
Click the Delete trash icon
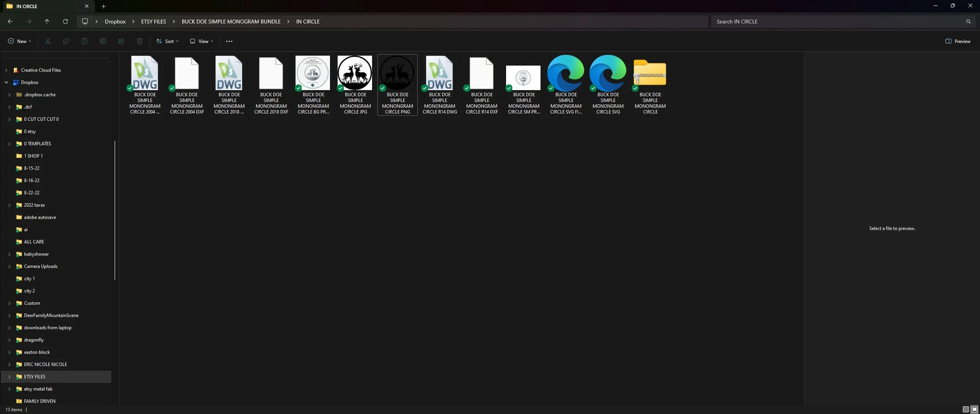click(x=140, y=41)
